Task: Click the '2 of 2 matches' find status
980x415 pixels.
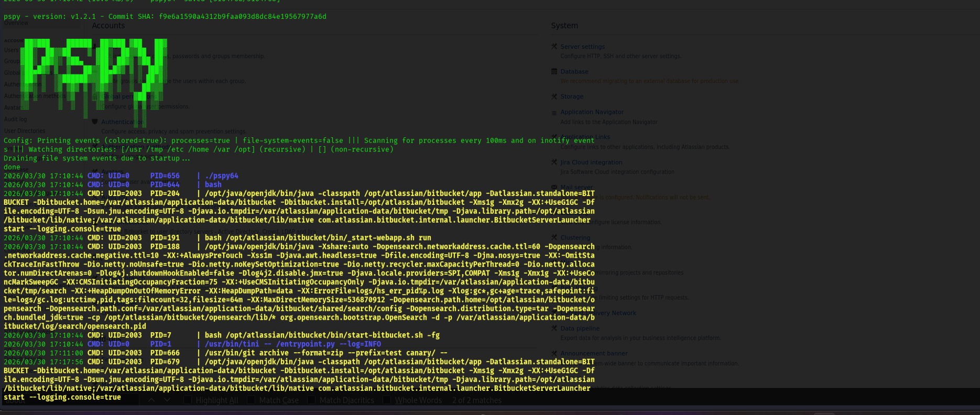Action: (x=477, y=400)
